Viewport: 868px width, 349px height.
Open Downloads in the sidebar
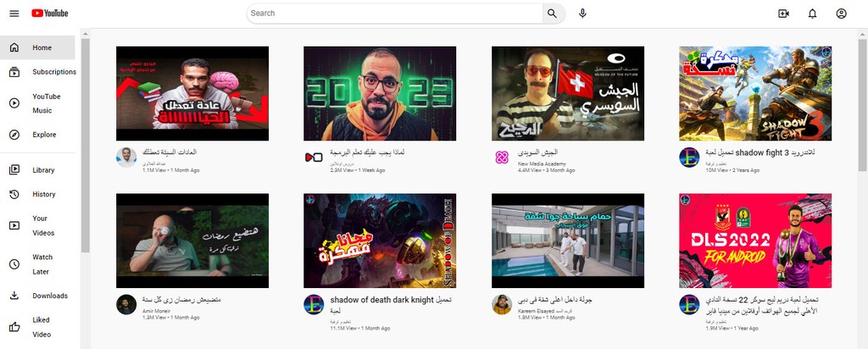37,296
